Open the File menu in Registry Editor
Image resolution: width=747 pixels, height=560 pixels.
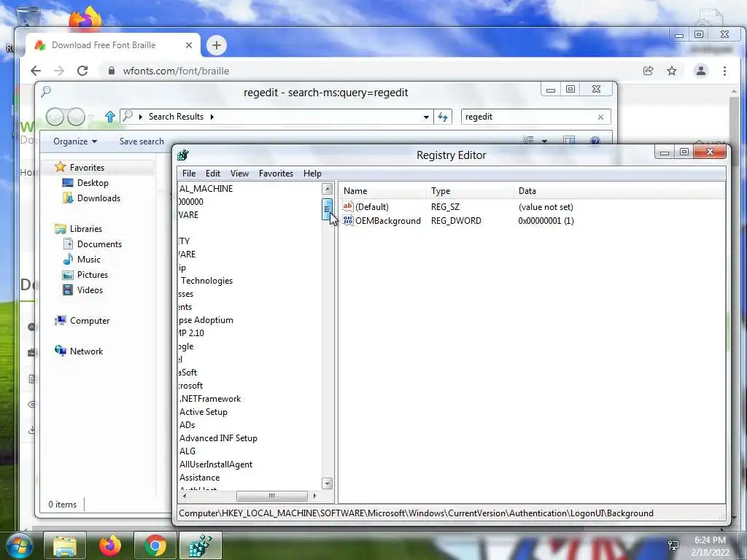click(x=189, y=174)
